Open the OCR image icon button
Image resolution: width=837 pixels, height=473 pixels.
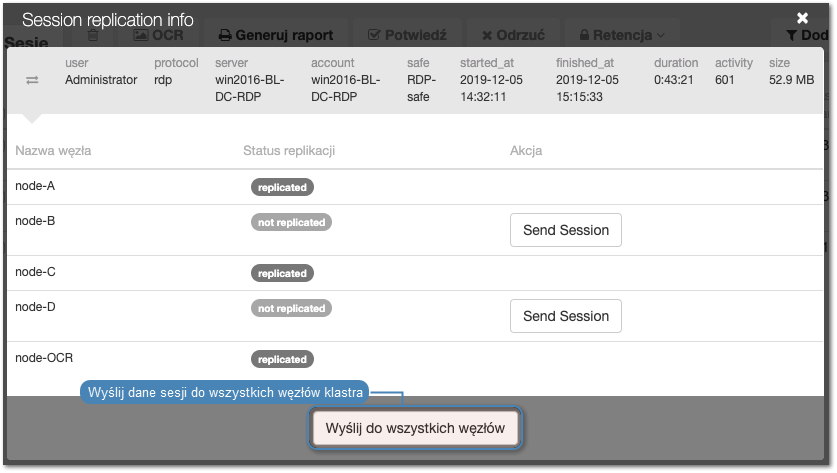140,35
